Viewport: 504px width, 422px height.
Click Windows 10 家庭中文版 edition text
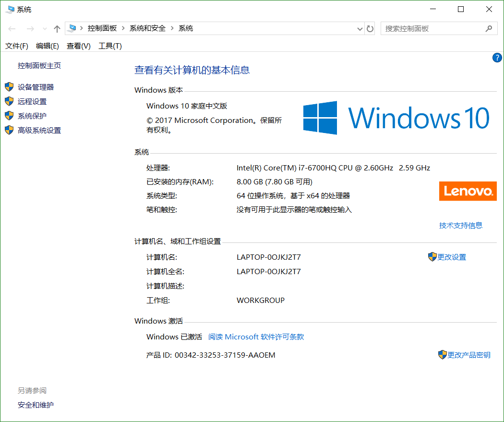point(187,106)
